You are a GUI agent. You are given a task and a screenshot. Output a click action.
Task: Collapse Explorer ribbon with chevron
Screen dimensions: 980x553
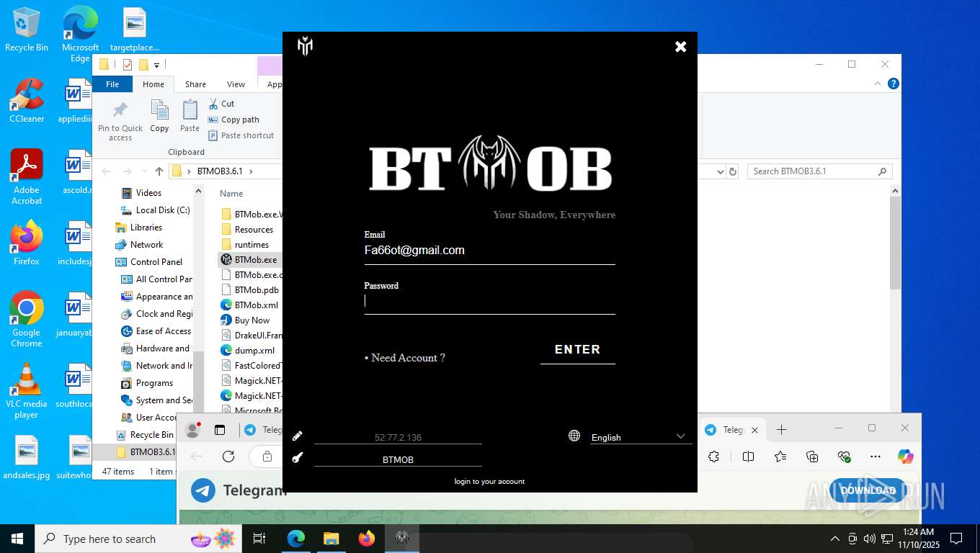click(878, 84)
